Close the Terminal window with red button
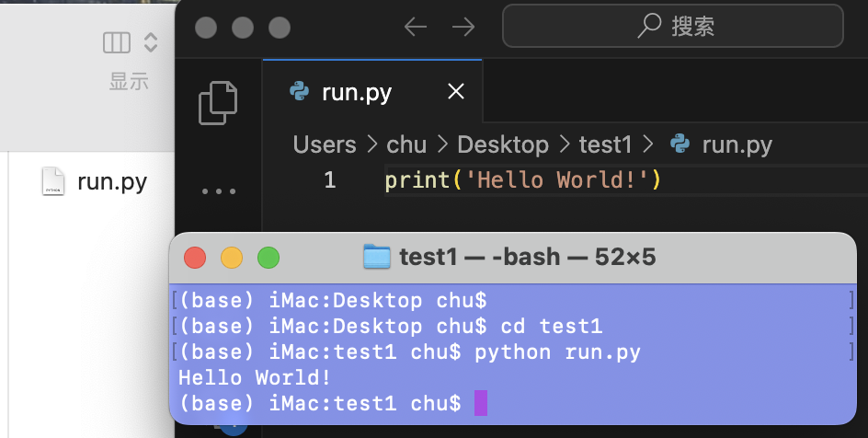This screenshot has height=438, width=868. pos(195,258)
